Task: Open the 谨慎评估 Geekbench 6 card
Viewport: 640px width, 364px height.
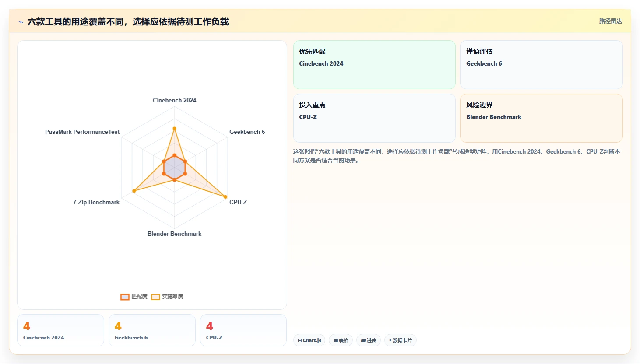Action: (542, 65)
